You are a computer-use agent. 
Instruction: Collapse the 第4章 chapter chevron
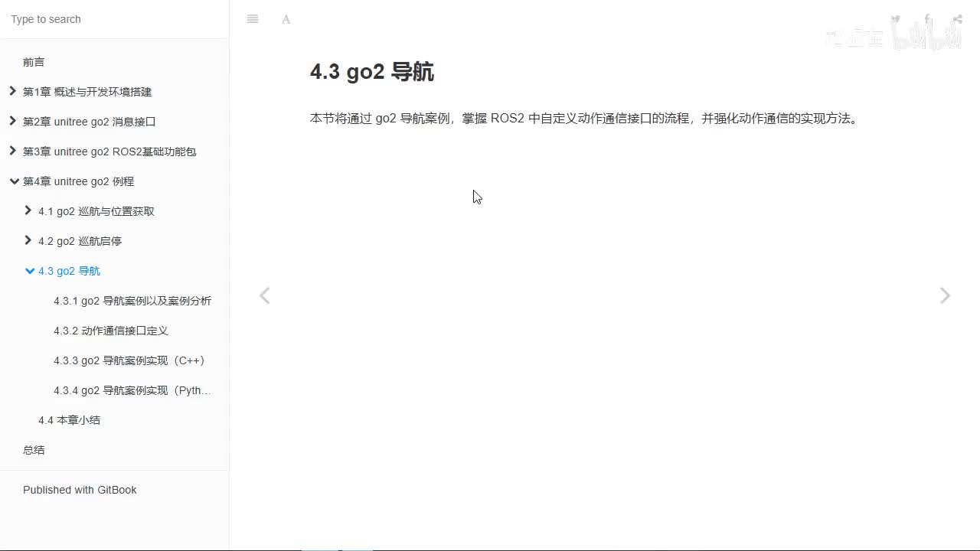[x=14, y=181]
